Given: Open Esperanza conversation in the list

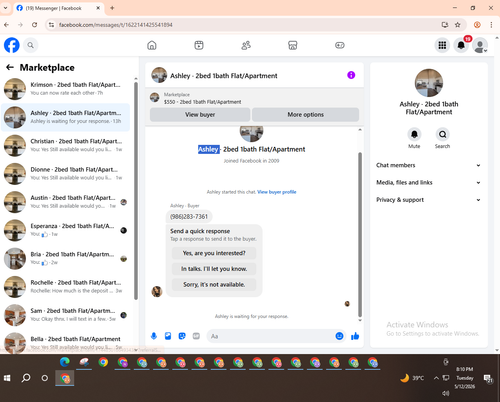Looking at the screenshot, I should (66, 230).
